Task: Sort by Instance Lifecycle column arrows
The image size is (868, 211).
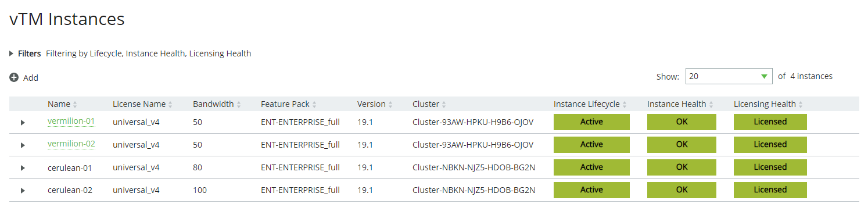Action: pyautogui.click(x=625, y=105)
